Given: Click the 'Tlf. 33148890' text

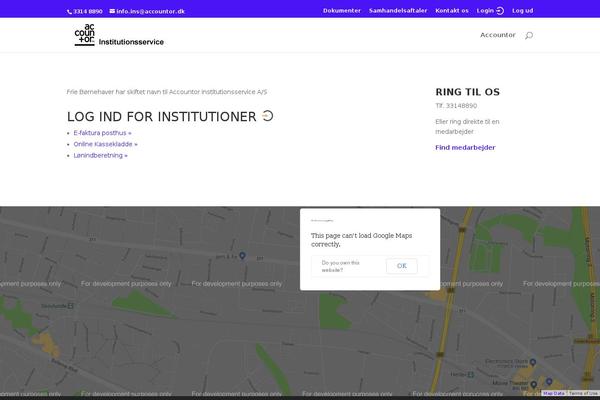Looking at the screenshot, I should [456, 106].
